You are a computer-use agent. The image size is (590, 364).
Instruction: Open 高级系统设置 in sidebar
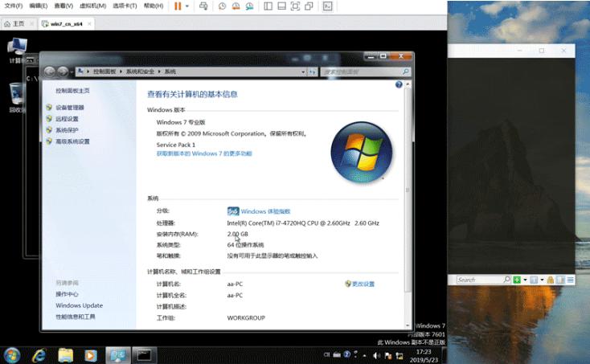pyautogui.click(x=72, y=141)
